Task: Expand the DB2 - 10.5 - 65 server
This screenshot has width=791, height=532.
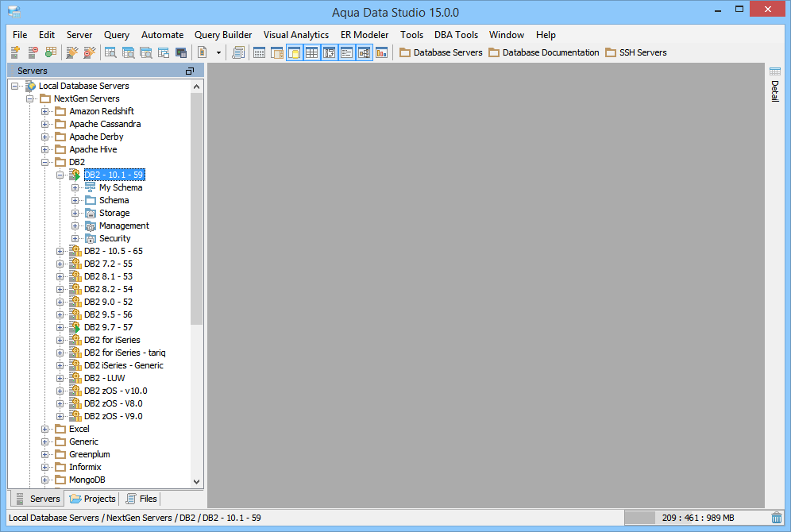Action: pyautogui.click(x=60, y=251)
